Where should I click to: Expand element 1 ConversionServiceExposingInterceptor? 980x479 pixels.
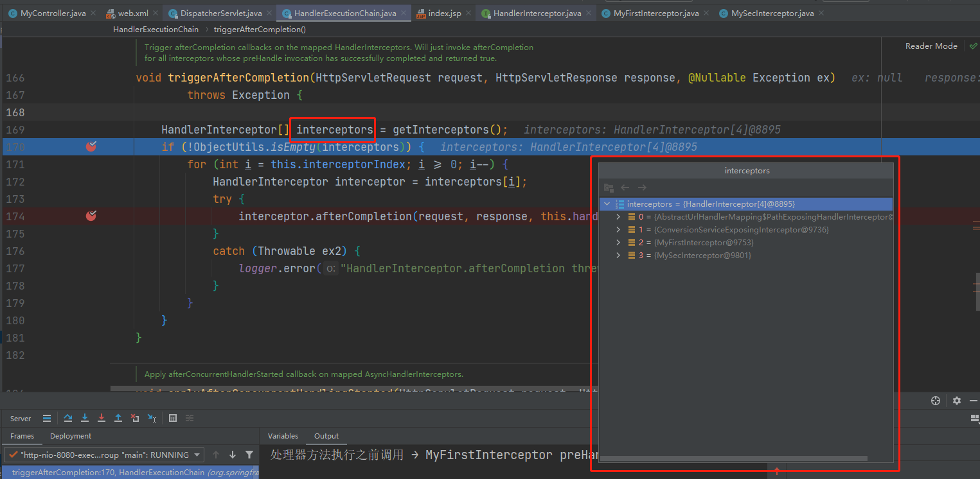(618, 230)
